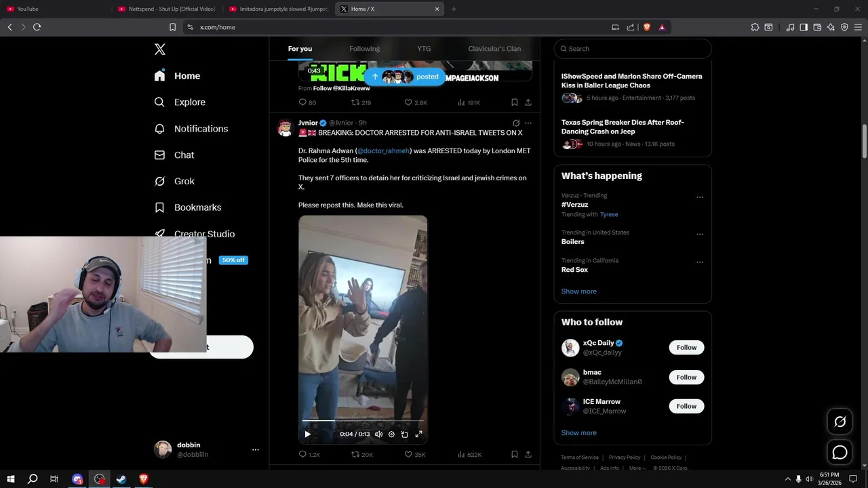
Task: Open Grok from the sidebar
Action: 174,181
